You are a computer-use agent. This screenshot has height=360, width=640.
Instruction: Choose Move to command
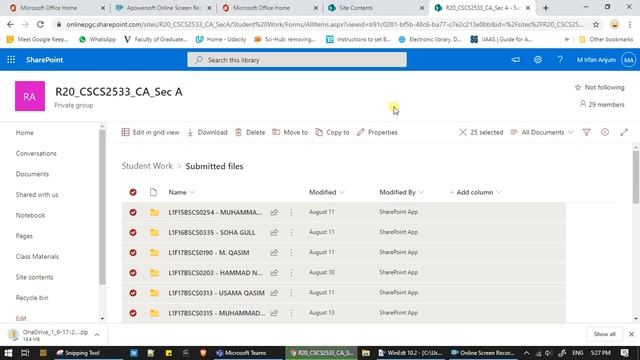(x=290, y=132)
